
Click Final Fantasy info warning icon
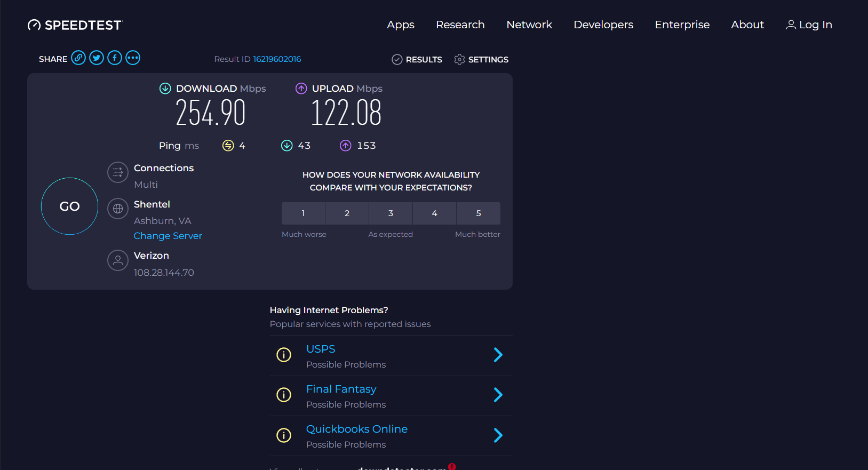pyautogui.click(x=284, y=395)
